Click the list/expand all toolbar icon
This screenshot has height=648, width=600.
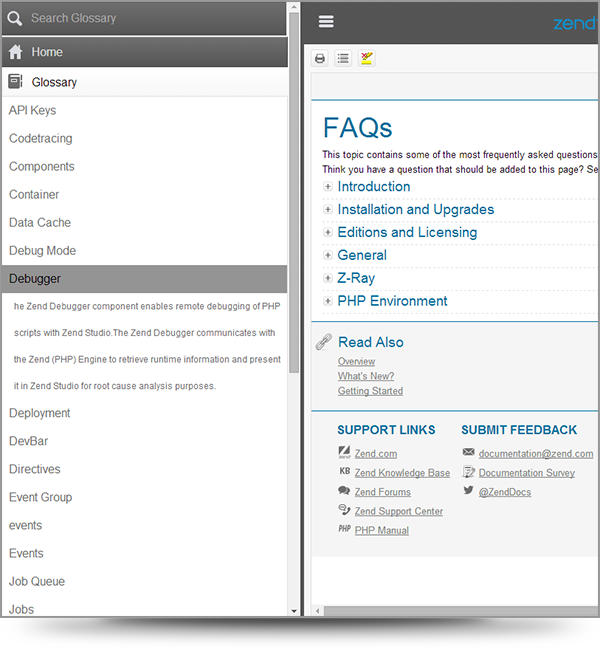343,59
